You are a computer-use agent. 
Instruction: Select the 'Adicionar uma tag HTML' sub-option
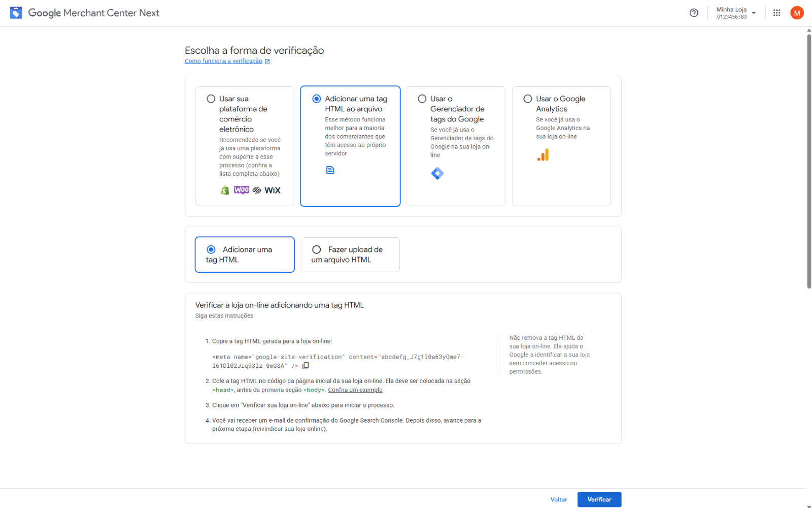pyautogui.click(x=211, y=249)
